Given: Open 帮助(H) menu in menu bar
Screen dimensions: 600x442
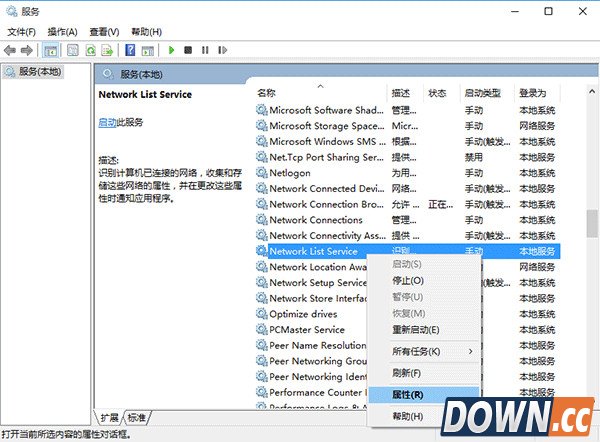Looking at the screenshot, I should point(146,32).
